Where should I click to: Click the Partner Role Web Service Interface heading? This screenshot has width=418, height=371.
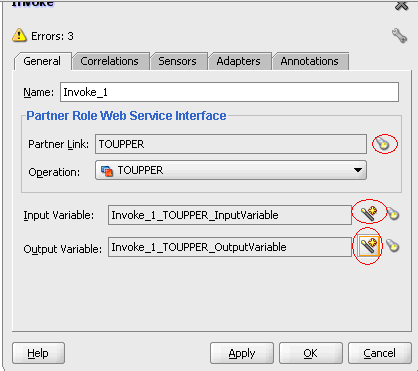click(126, 116)
